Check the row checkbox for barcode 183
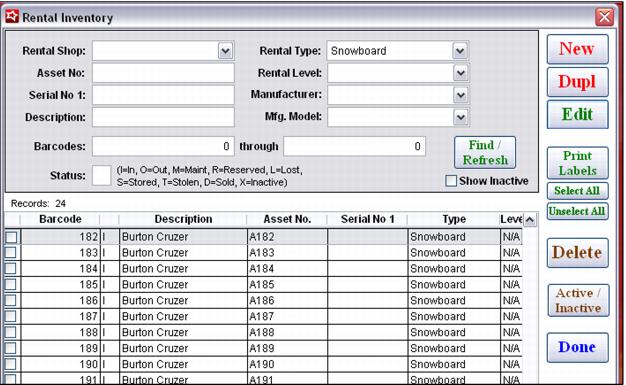Viewport: 626px width, 385px height. tap(11, 253)
